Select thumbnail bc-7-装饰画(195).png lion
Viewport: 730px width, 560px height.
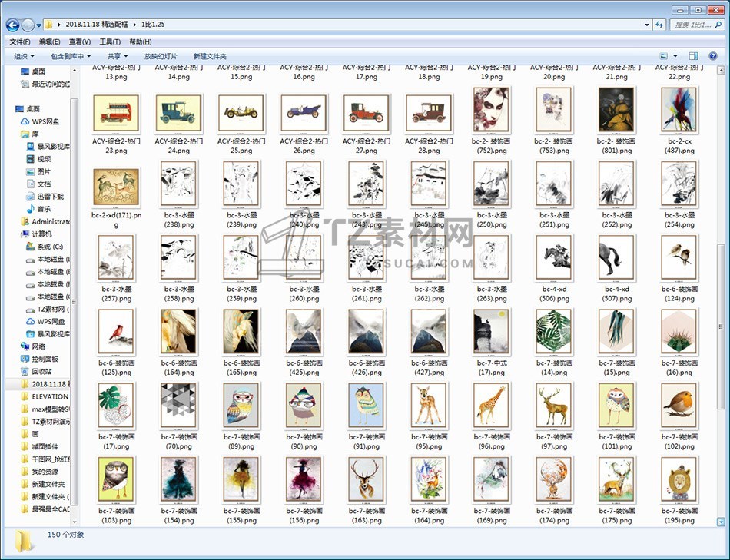point(679,479)
